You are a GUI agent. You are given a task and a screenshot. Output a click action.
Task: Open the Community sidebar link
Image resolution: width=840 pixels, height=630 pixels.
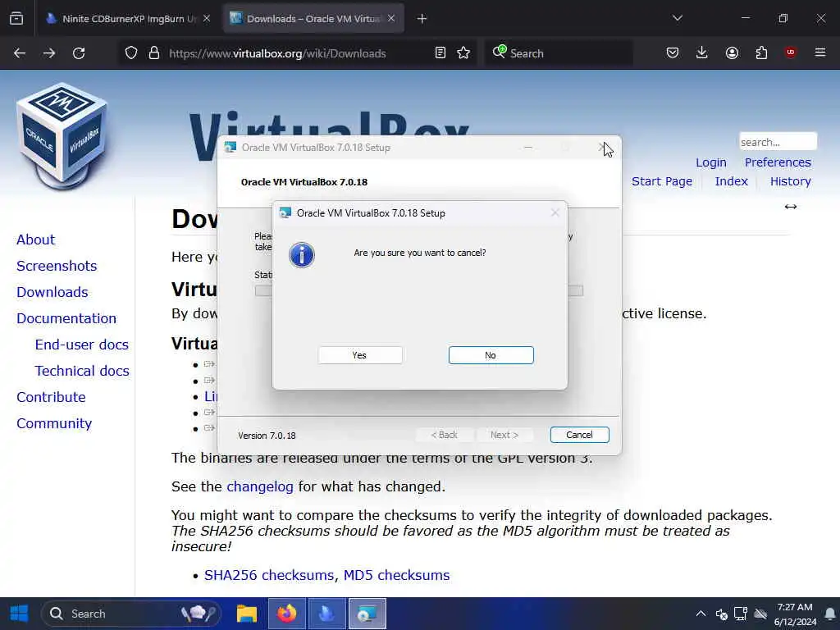click(54, 423)
